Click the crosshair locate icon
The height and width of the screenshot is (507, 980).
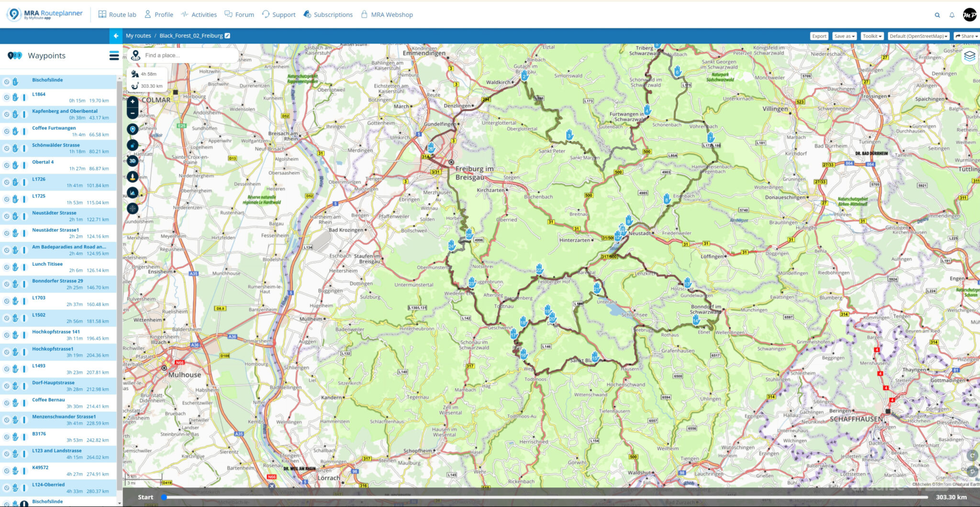tap(132, 209)
